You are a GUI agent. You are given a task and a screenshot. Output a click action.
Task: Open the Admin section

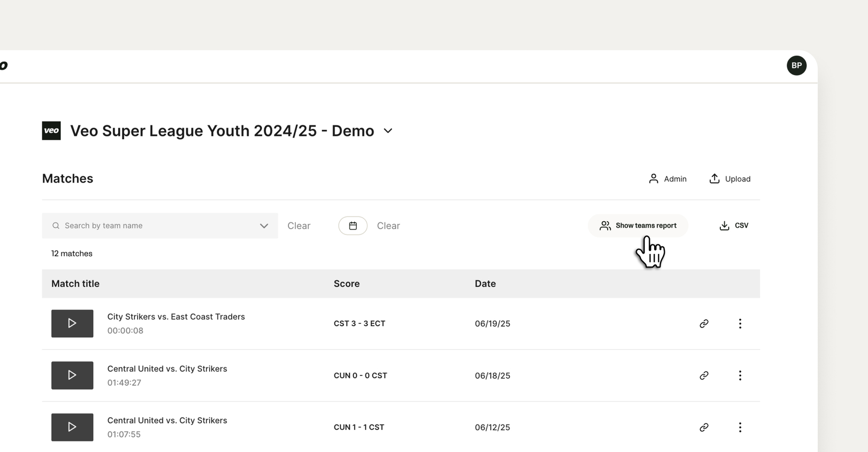tap(667, 179)
